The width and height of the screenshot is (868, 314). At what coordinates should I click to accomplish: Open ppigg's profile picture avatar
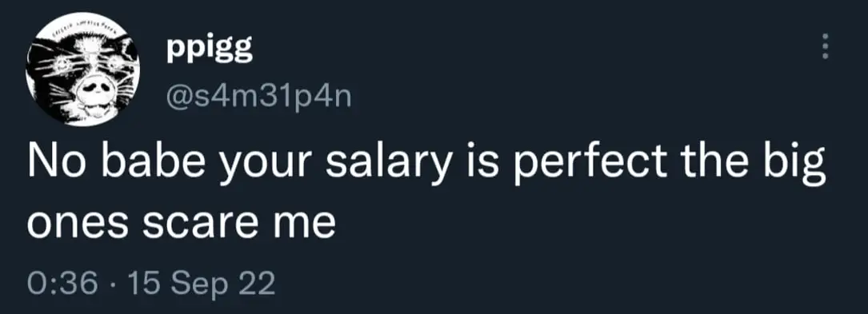83,70
